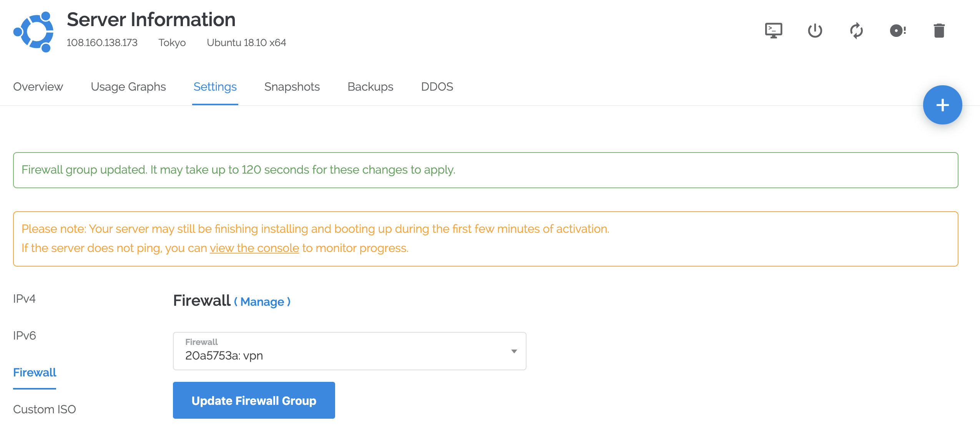Click the Manage firewall link
Screen dimensions: 980x431
coord(262,302)
